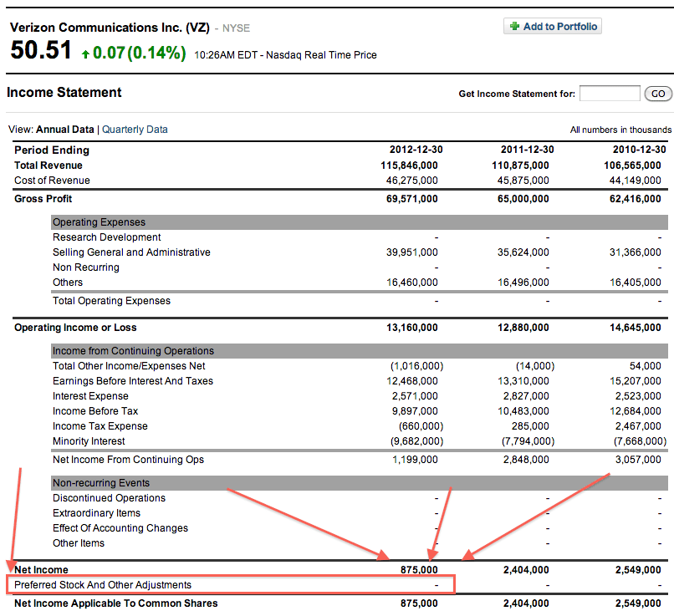
Task: Click Net Income From Continuing Ops label
Action: click(128, 460)
